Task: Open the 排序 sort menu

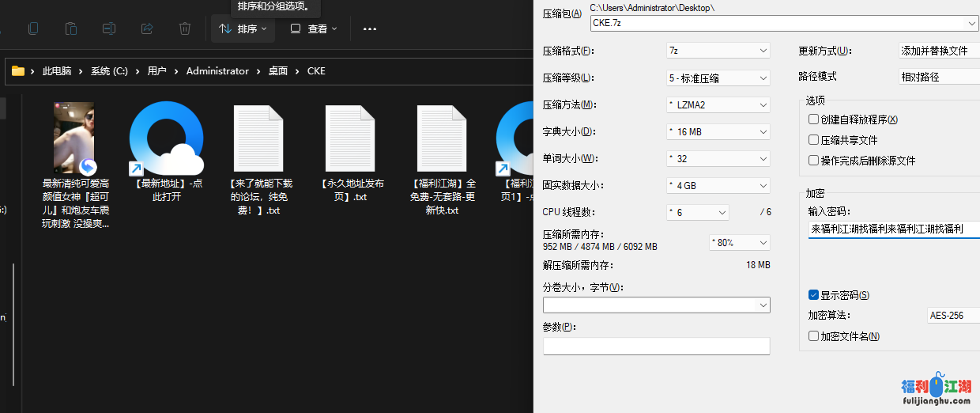Action: coord(243,28)
